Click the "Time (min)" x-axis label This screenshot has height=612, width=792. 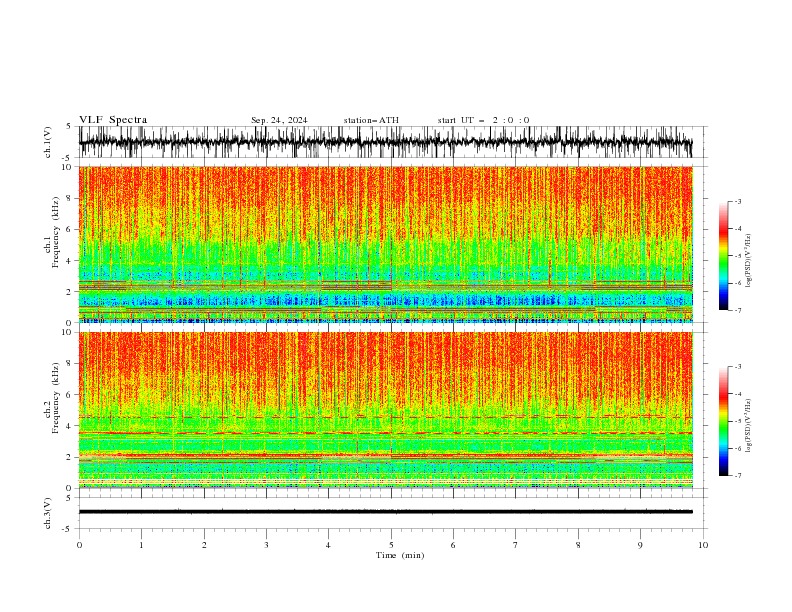tap(400, 555)
